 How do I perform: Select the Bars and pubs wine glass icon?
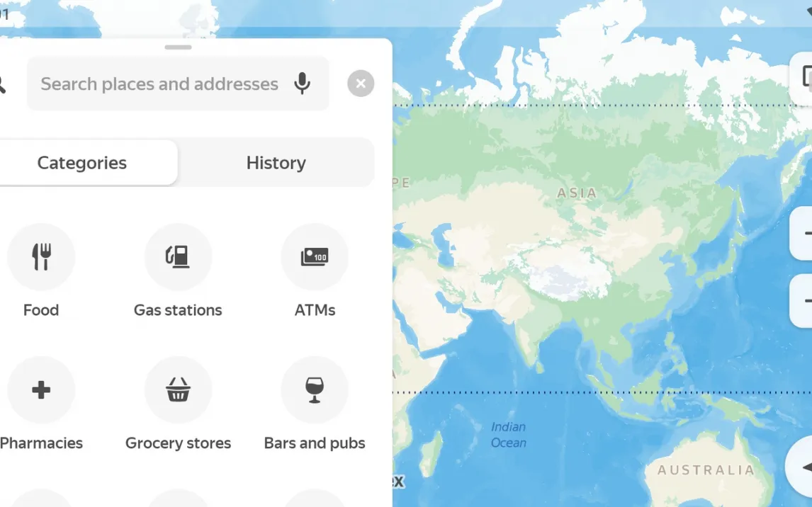(x=315, y=389)
